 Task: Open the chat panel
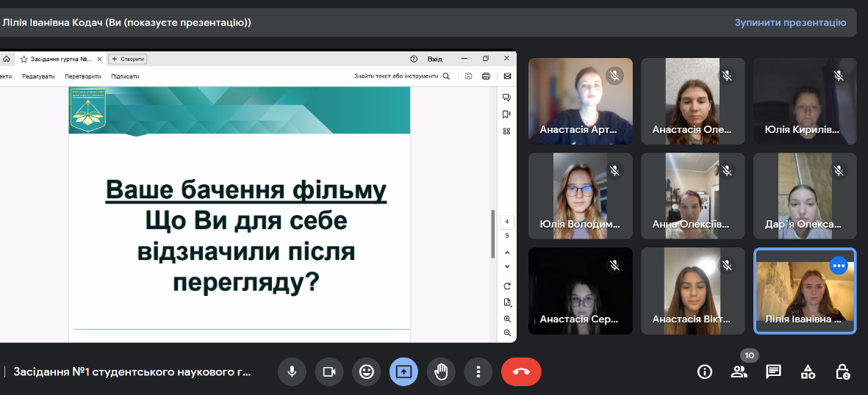coord(773,372)
